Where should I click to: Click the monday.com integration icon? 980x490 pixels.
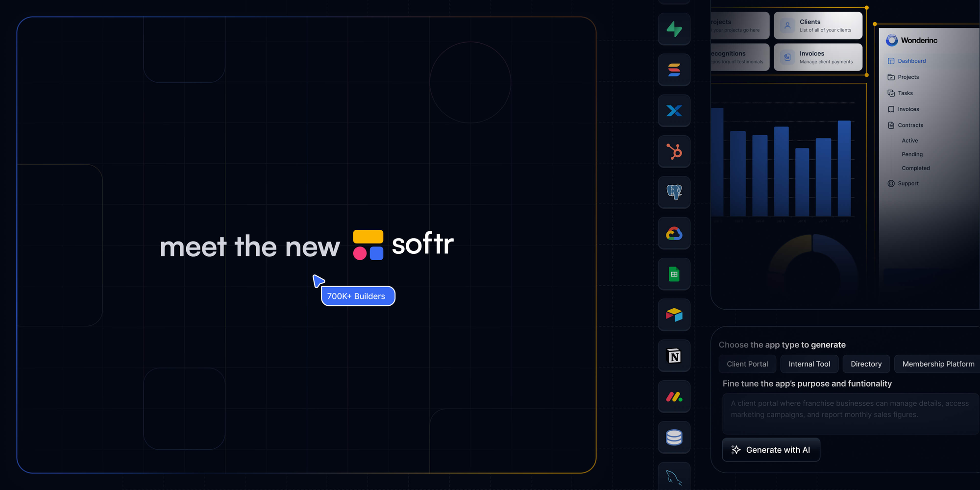point(674,396)
